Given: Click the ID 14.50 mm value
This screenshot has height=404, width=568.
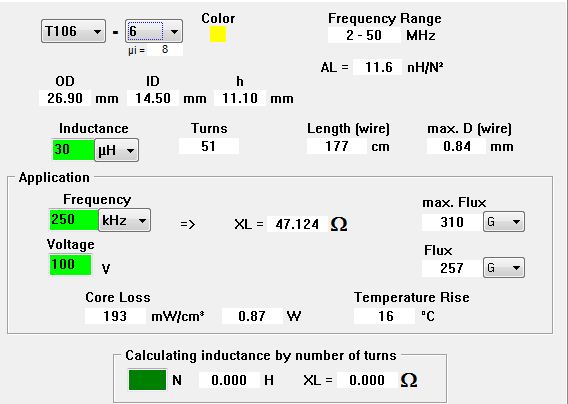Looking at the screenshot, I should (153, 98).
